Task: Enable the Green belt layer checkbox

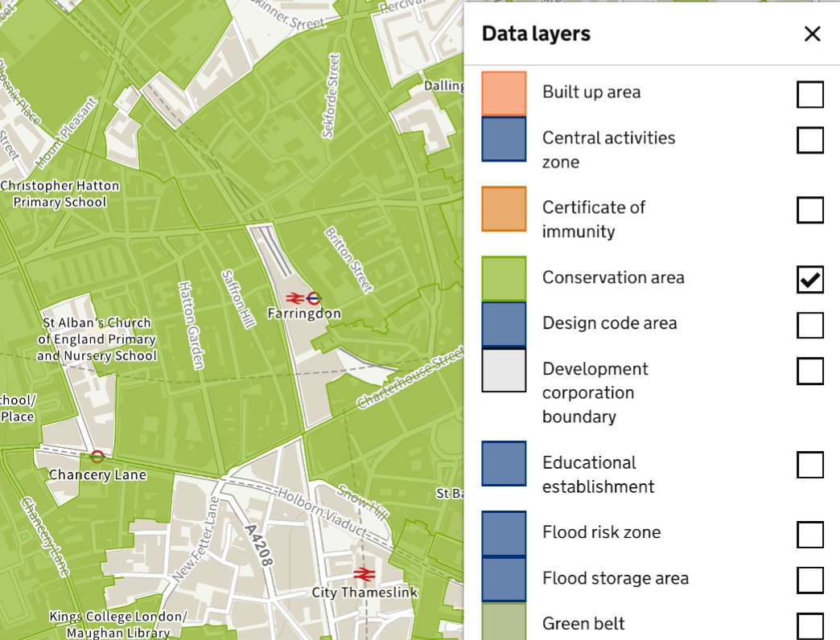Action: tap(810, 626)
